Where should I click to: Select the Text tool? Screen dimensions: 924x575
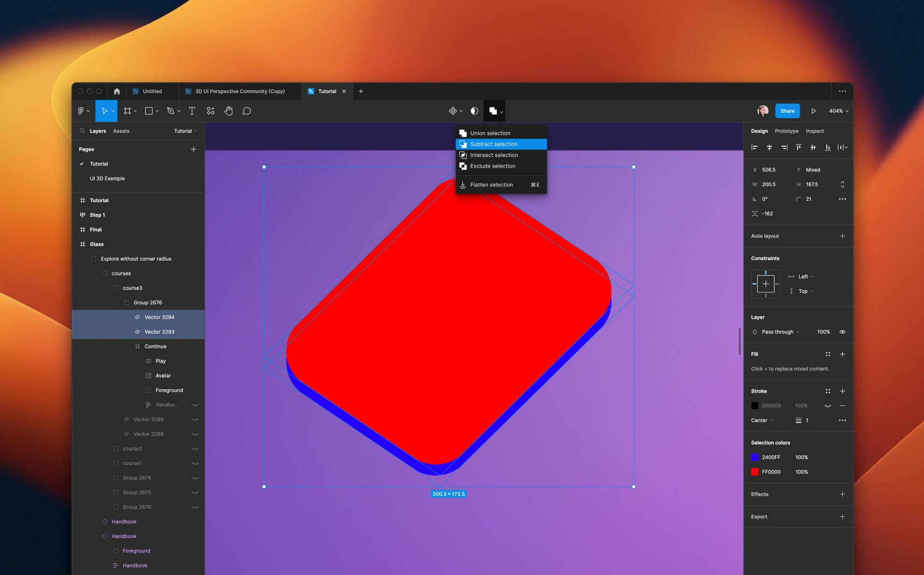pos(192,111)
